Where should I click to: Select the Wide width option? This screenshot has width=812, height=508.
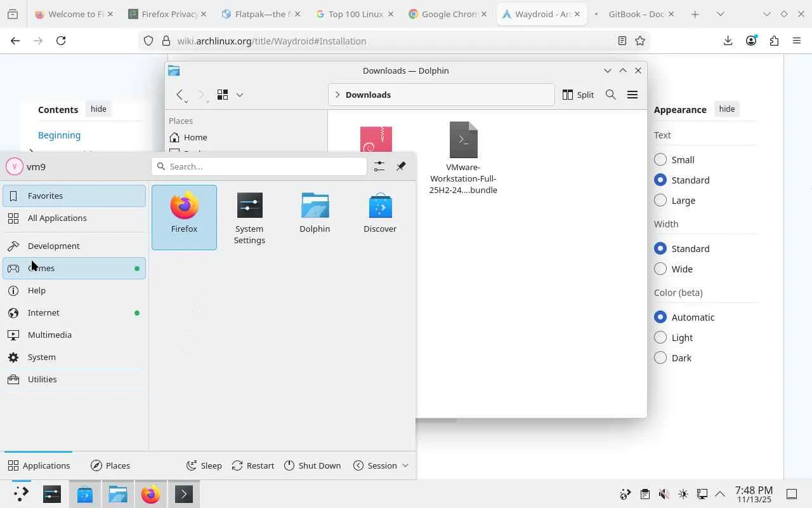pos(660,269)
